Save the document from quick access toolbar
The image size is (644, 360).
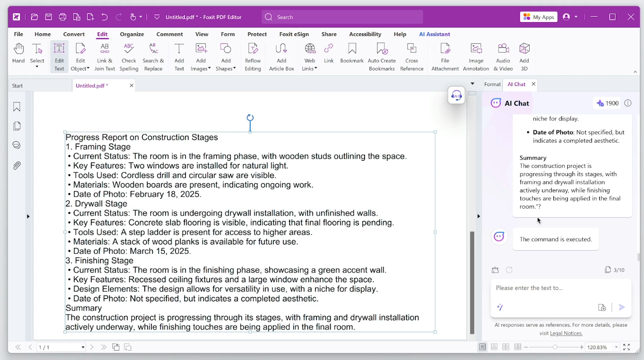48,17
